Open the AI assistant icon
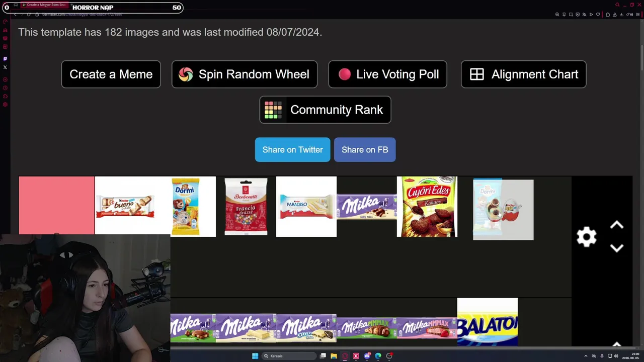The image size is (644, 362). click(x=629, y=15)
